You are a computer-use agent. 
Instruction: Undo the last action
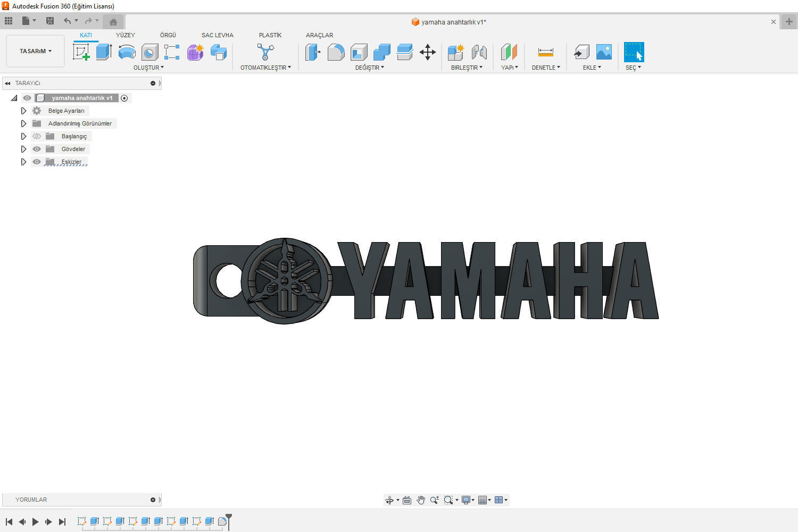pos(67,21)
